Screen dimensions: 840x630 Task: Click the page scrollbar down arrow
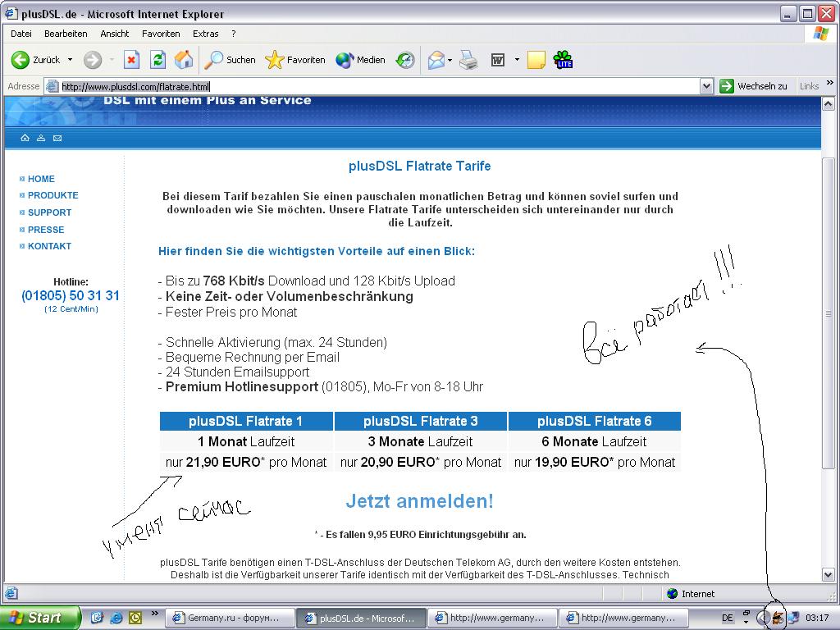829,574
